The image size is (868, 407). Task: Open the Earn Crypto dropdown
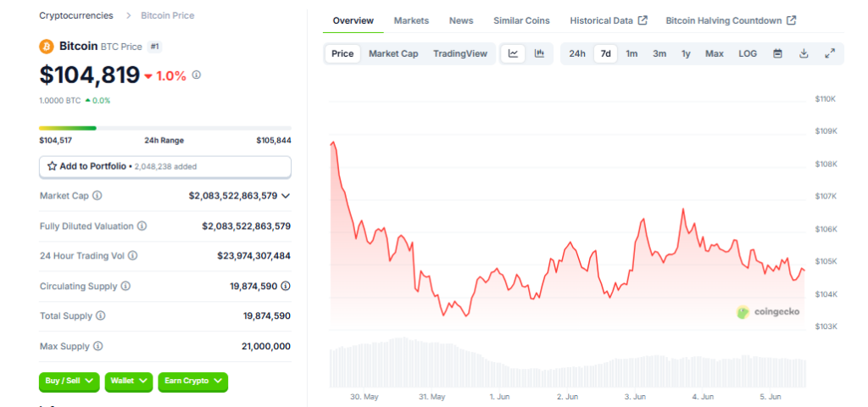(192, 381)
